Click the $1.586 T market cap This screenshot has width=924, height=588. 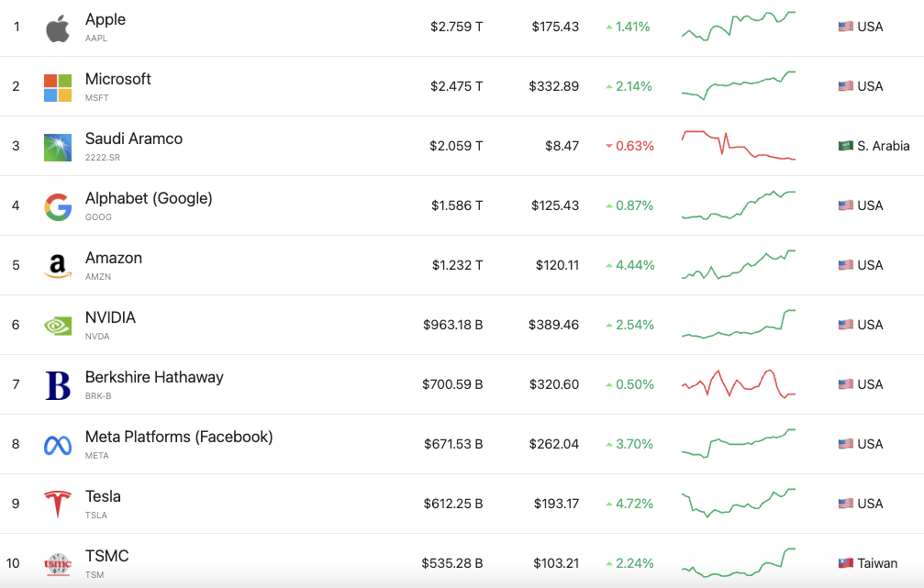pyautogui.click(x=457, y=205)
